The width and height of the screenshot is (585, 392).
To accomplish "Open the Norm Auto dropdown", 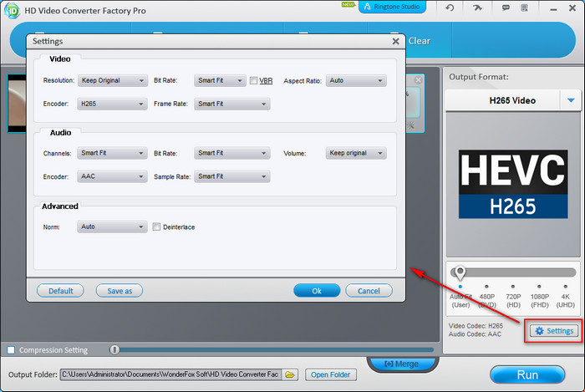I will pos(112,227).
